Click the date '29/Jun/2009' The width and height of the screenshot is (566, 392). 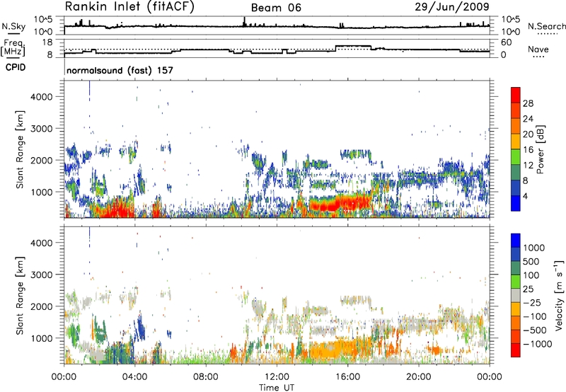[452, 6]
